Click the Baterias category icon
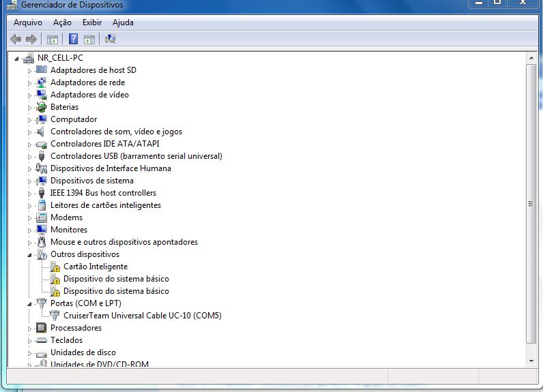Viewport: 543px width, 392px height. point(41,107)
